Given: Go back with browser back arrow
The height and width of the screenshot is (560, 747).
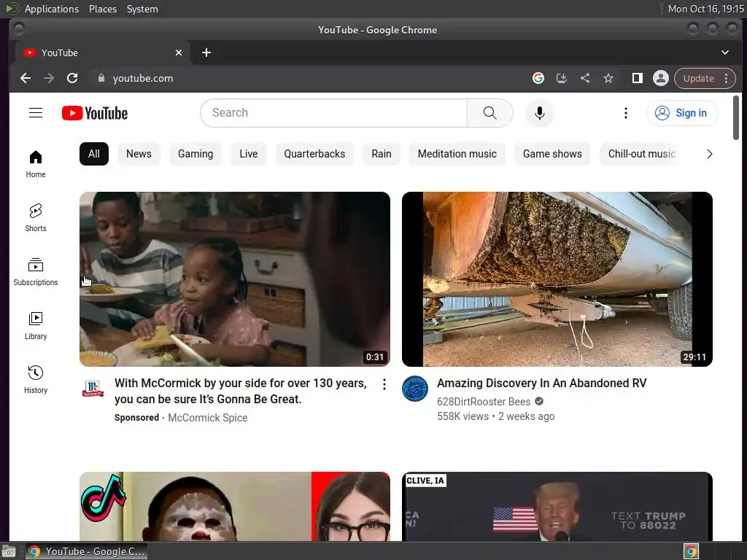Looking at the screenshot, I should point(26,78).
